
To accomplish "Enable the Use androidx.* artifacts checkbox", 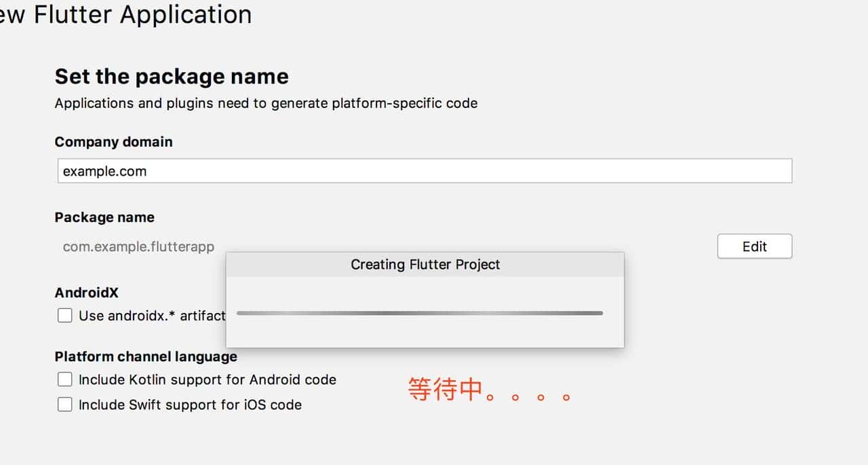I will (x=64, y=315).
